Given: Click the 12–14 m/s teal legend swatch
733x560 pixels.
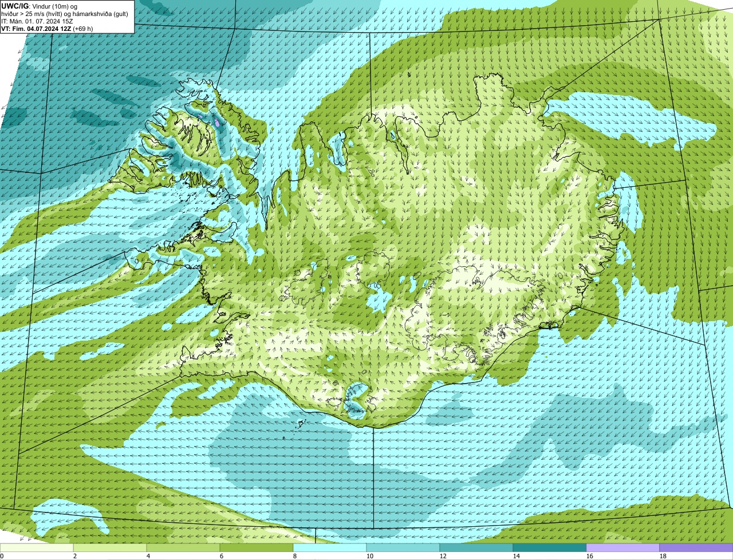Looking at the screenshot, I should click(x=476, y=547).
